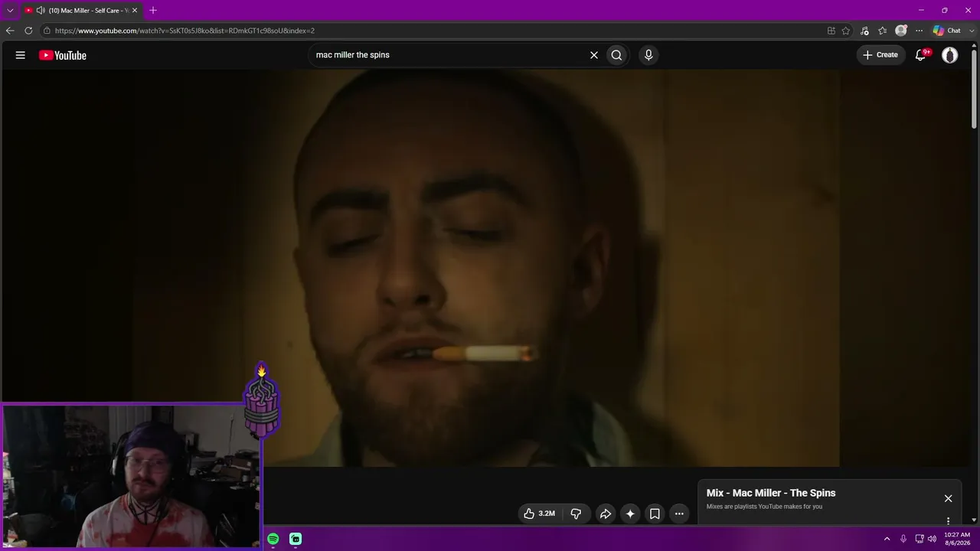Open more actions three-dot menu below video
Screen dimensions: 980x551
[679, 514]
